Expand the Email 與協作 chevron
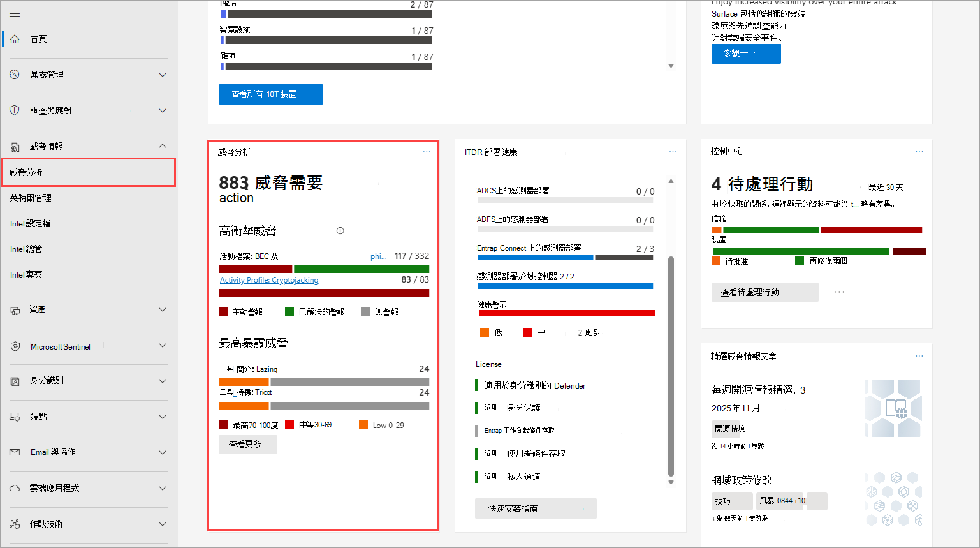Screen dimensions: 980x548 (163, 452)
